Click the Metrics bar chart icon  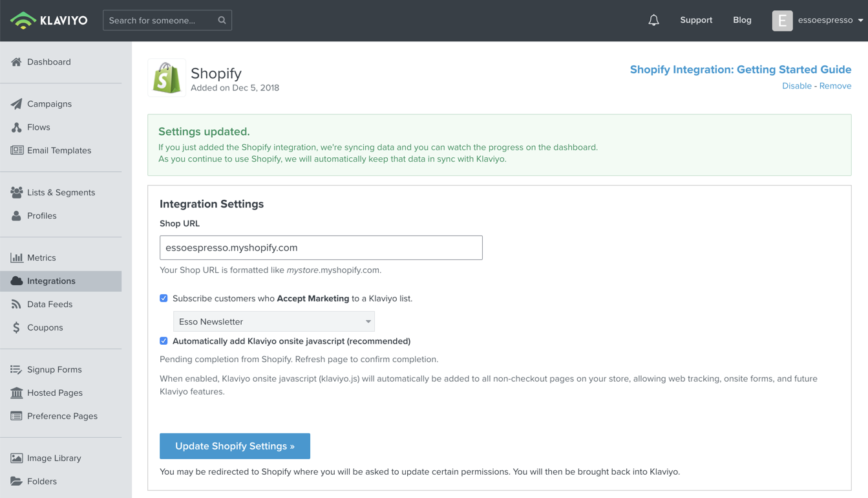click(16, 258)
